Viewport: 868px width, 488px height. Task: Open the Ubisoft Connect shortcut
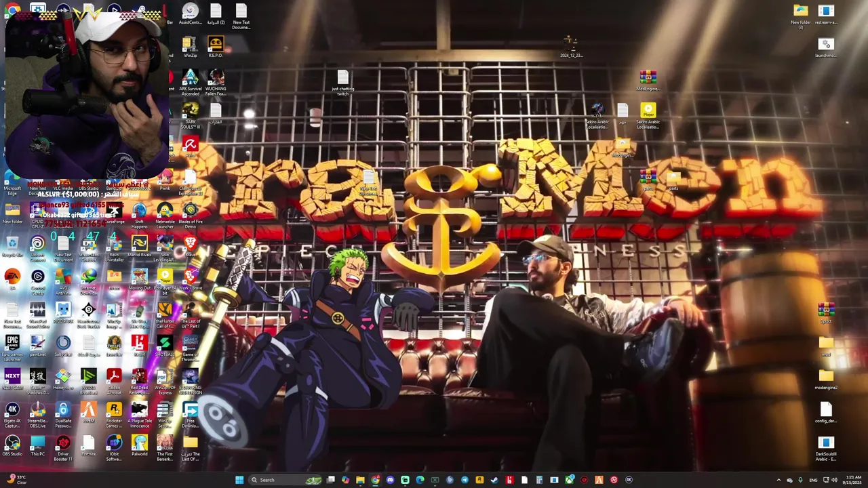pyautogui.click(x=38, y=247)
